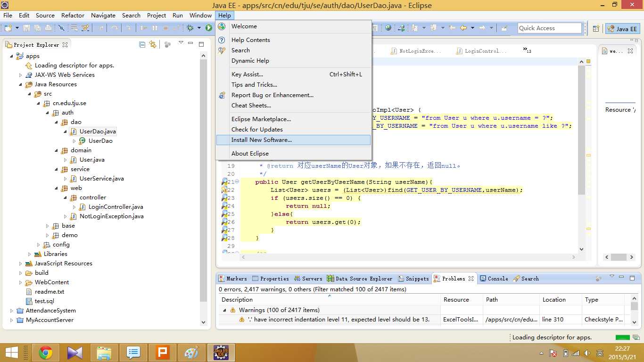The width and height of the screenshot is (644, 362).
Task: Click the Debug bug icon in toolbar
Action: pyautogui.click(x=190, y=28)
